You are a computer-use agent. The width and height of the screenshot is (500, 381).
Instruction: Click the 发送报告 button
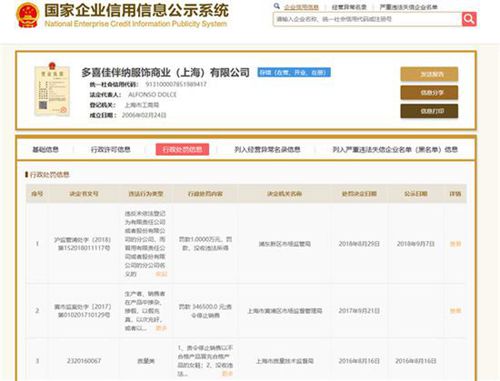pos(429,74)
